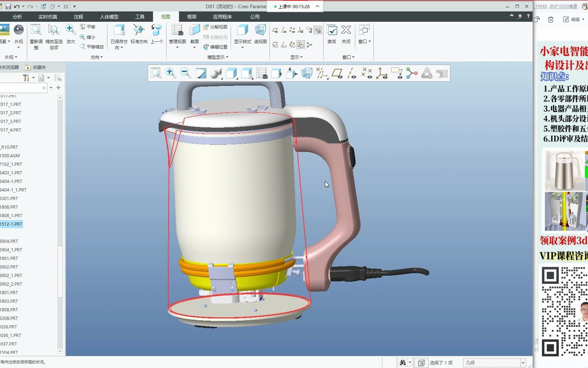
Task: Click the annotation display triangle icon
Action: tap(427, 73)
